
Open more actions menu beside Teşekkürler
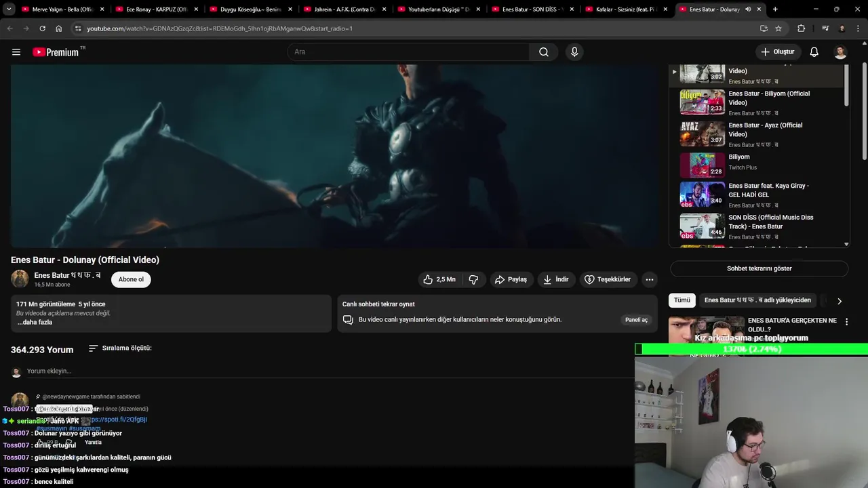[650, 279]
